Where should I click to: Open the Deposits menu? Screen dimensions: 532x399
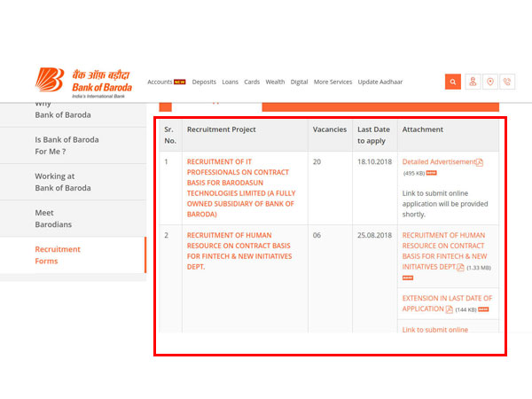204,82
